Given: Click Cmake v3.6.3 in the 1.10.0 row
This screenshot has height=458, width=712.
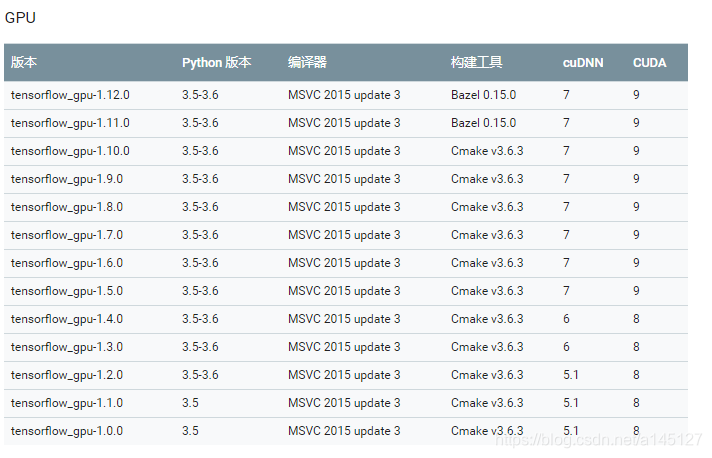Looking at the screenshot, I should pos(487,151).
